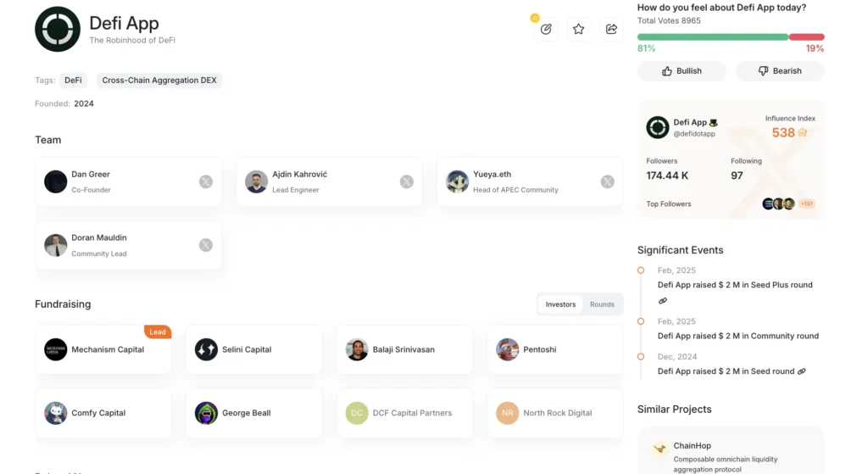Open Ajdin Kahrović's X profile icon
Screen dimensions: 868x474
pos(407,181)
